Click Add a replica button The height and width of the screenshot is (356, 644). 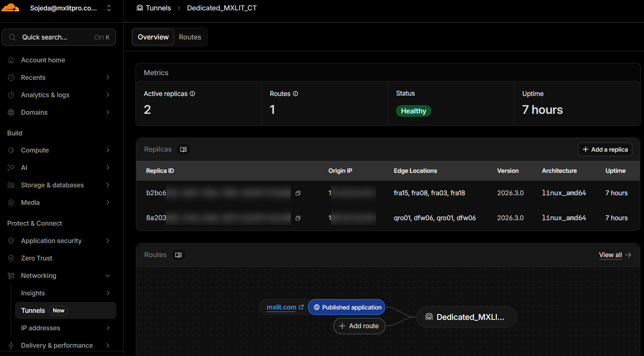pyautogui.click(x=605, y=150)
